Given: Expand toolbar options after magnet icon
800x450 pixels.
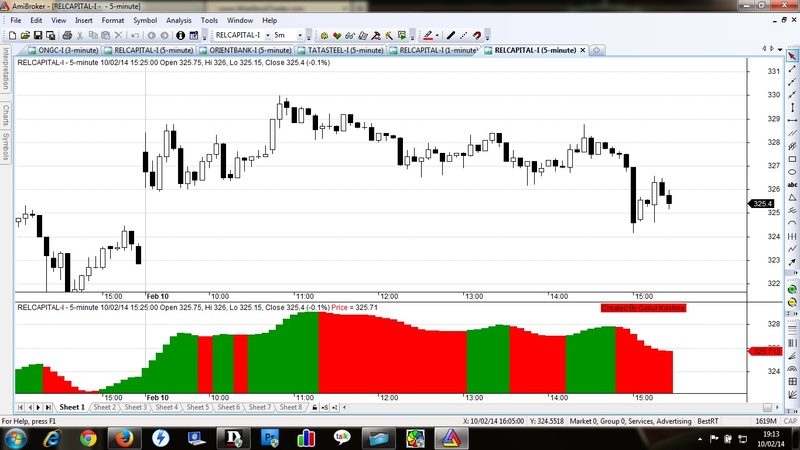Looking at the screenshot, I should pyautogui.click(x=487, y=36).
